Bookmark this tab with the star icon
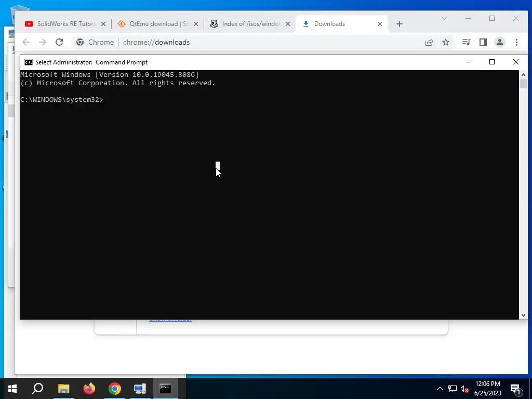 tap(446, 42)
